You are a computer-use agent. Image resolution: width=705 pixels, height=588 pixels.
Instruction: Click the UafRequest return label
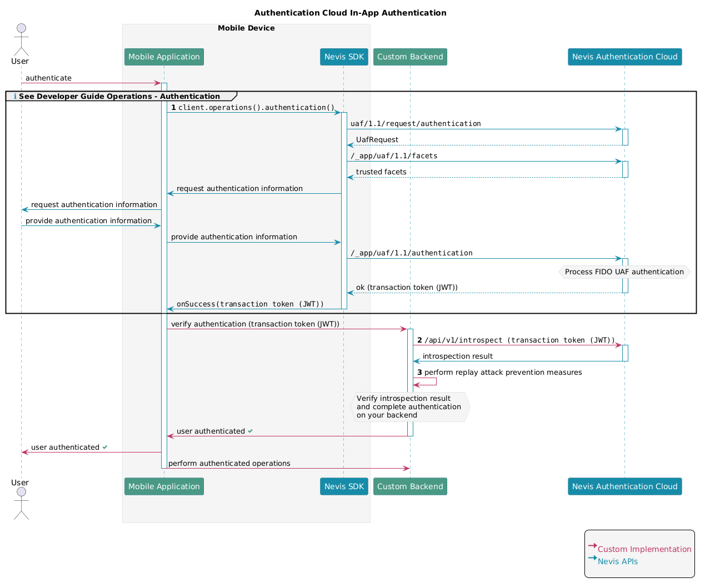pos(377,140)
